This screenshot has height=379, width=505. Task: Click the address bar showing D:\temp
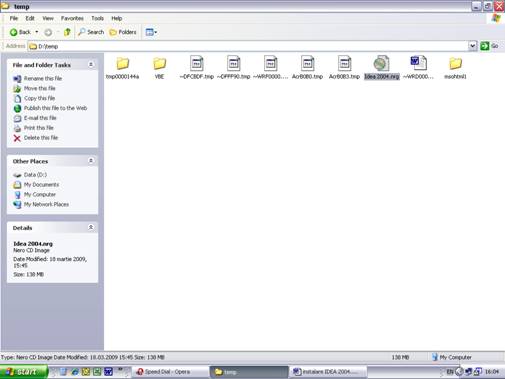pos(248,46)
